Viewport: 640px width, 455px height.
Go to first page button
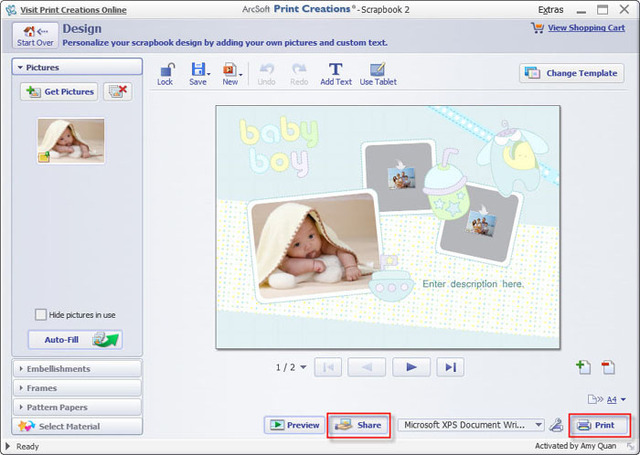click(328, 367)
